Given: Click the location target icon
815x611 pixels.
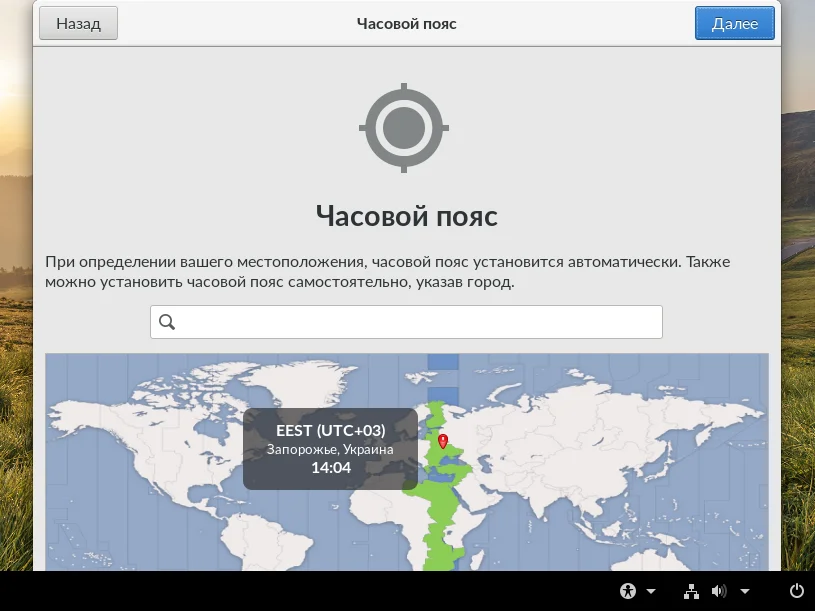Looking at the screenshot, I should [404, 128].
